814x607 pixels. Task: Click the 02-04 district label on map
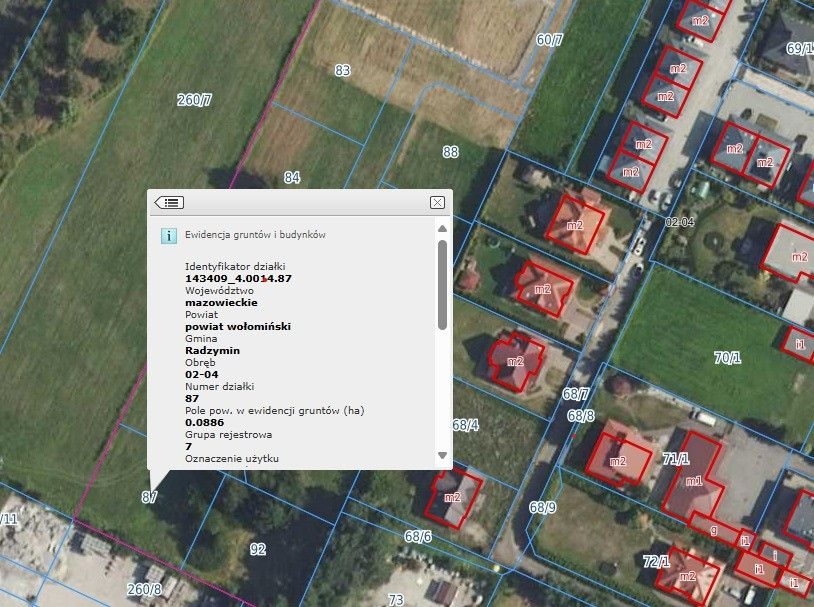(x=680, y=222)
